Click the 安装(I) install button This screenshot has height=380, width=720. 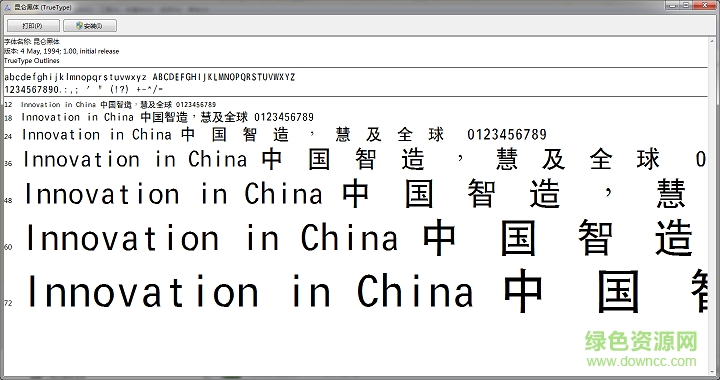pyautogui.click(x=90, y=26)
